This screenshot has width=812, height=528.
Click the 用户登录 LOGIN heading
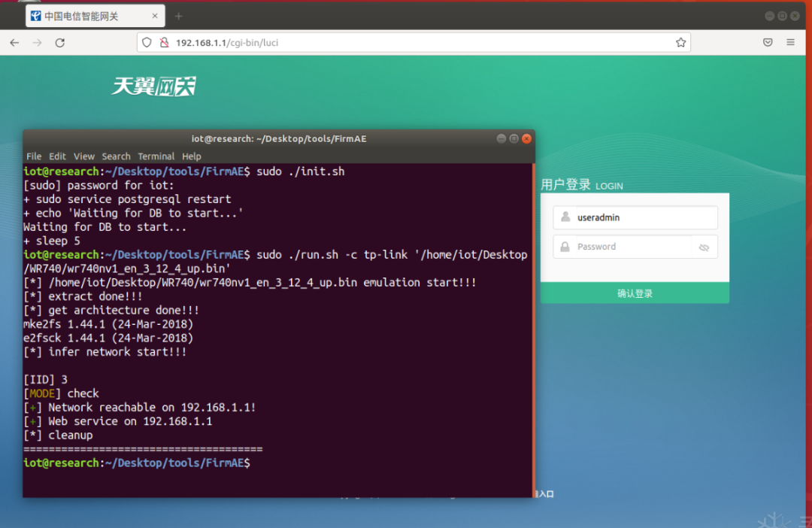pos(581,185)
